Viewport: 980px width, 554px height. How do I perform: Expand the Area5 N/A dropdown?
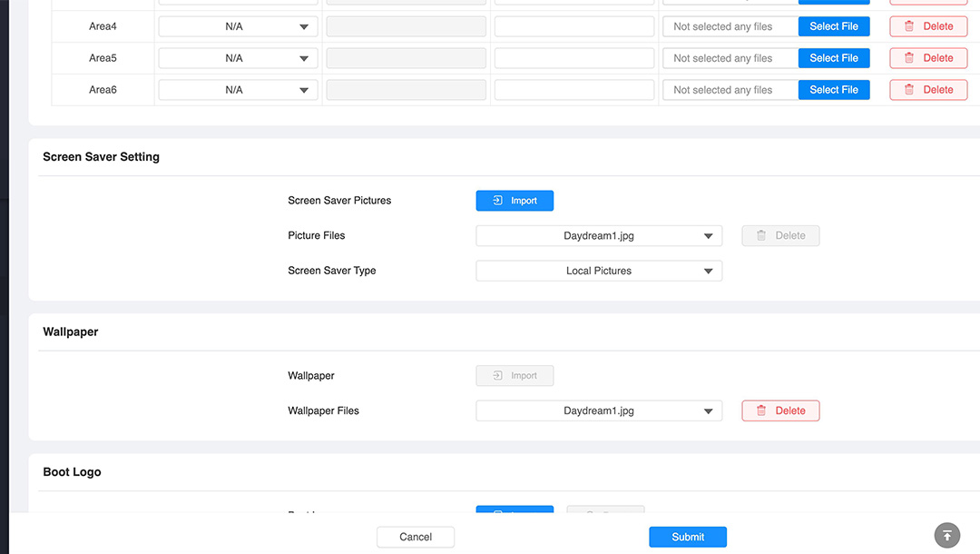coord(238,58)
